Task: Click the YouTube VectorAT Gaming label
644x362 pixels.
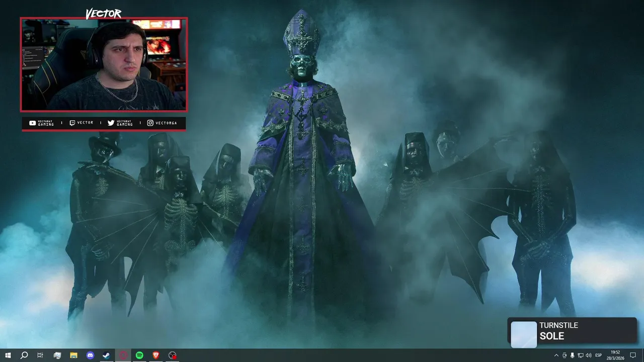Action: point(42,123)
